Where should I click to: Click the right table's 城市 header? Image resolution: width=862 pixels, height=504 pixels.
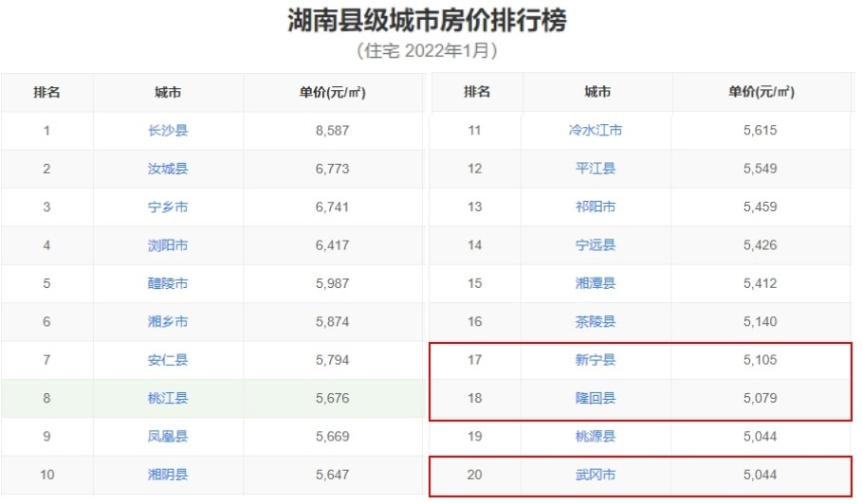point(597,92)
